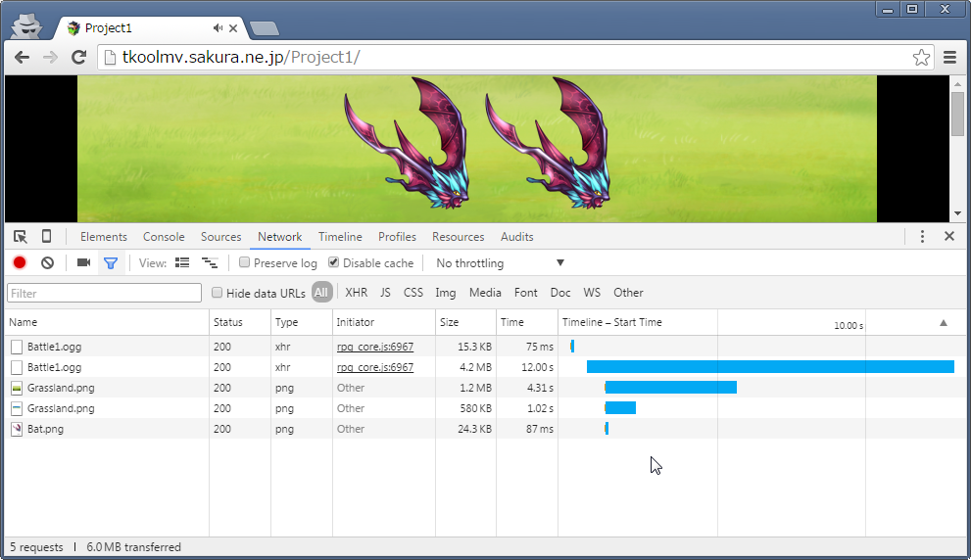This screenshot has width=971, height=560.
Task: Bookmark page with star icon
Action: [921, 58]
